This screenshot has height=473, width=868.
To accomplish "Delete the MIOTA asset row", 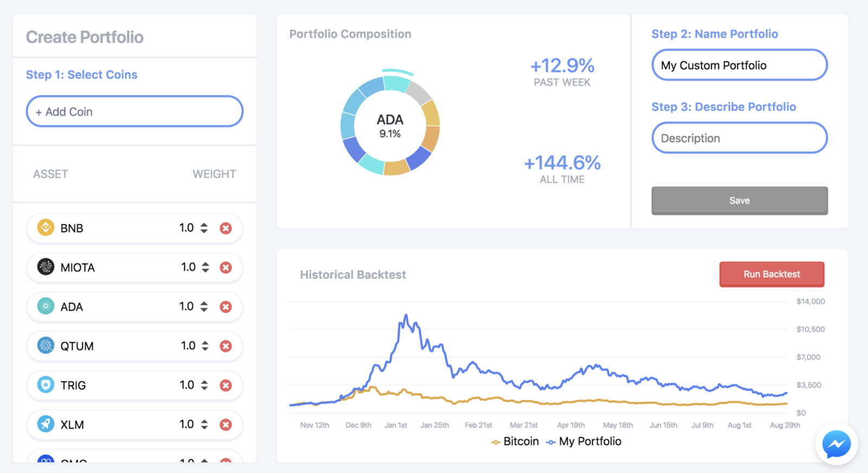I will point(226,267).
